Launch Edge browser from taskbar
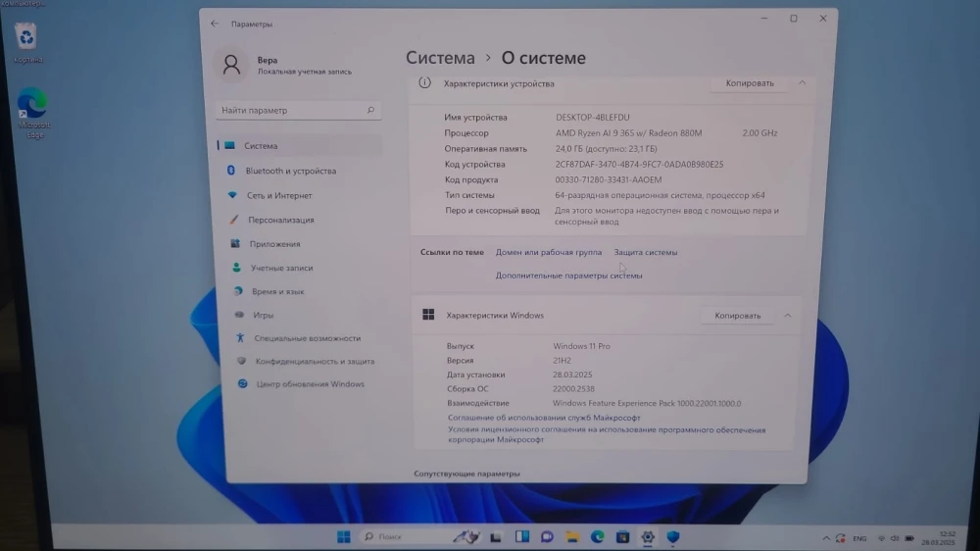 [598, 536]
